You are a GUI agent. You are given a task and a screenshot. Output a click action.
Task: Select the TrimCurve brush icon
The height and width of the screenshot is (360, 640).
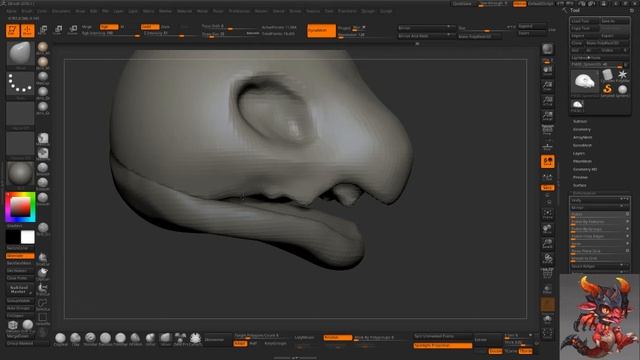[42, 289]
